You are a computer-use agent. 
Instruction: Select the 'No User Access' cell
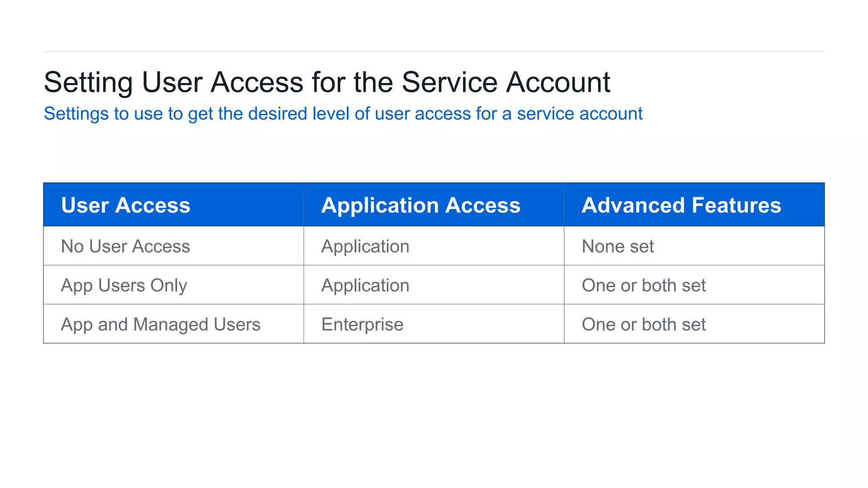click(x=173, y=246)
